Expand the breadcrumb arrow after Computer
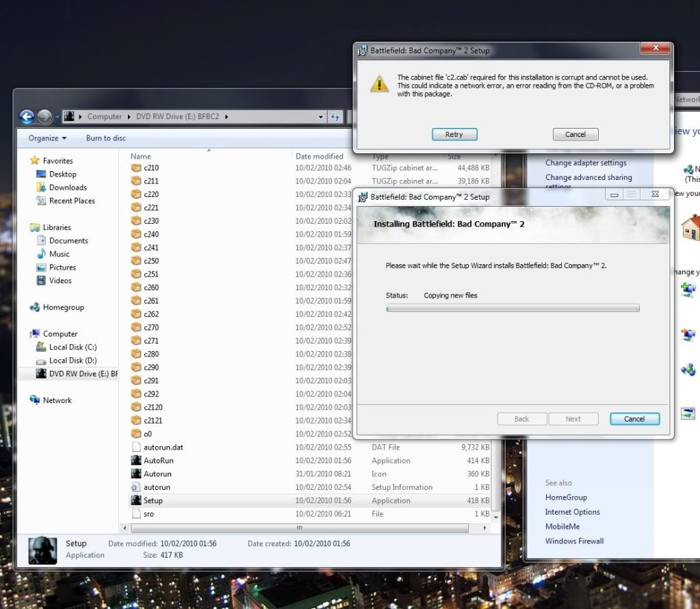Image resolution: width=700 pixels, height=609 pixels. pos(129,116)
